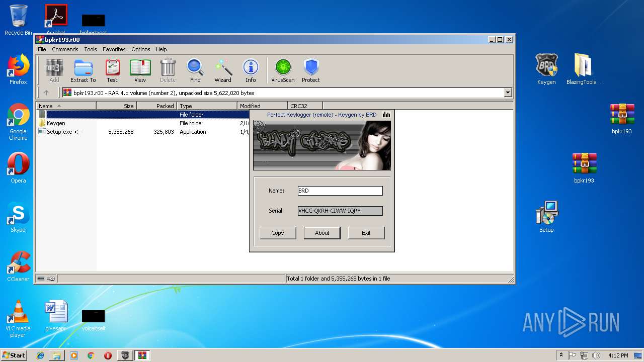This screenshot has height=362, width=644.
Task: Sort list by Packed column header
Action: coord(156,106)
